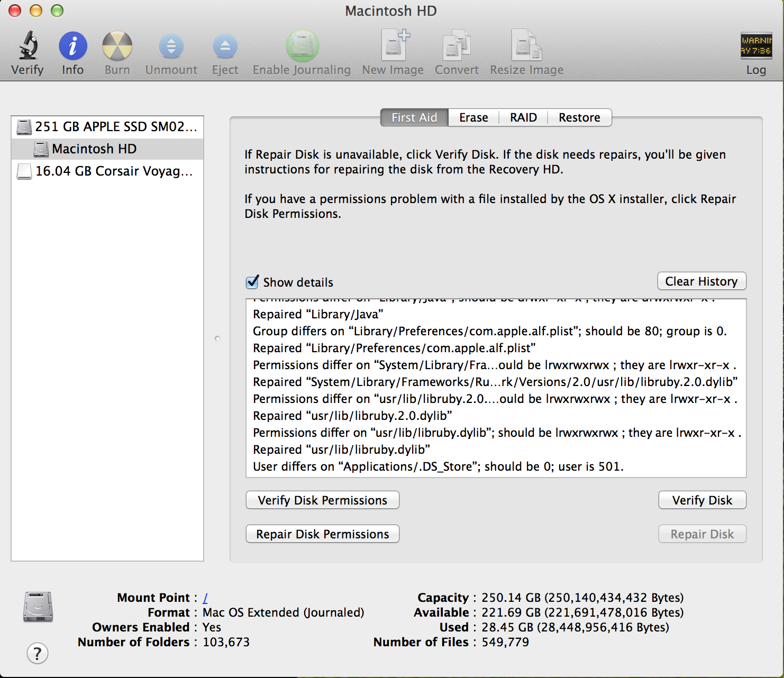The image size is (784, 678).
Task: Click Repair Disk Permissions button
Action: tap(322, 534)
